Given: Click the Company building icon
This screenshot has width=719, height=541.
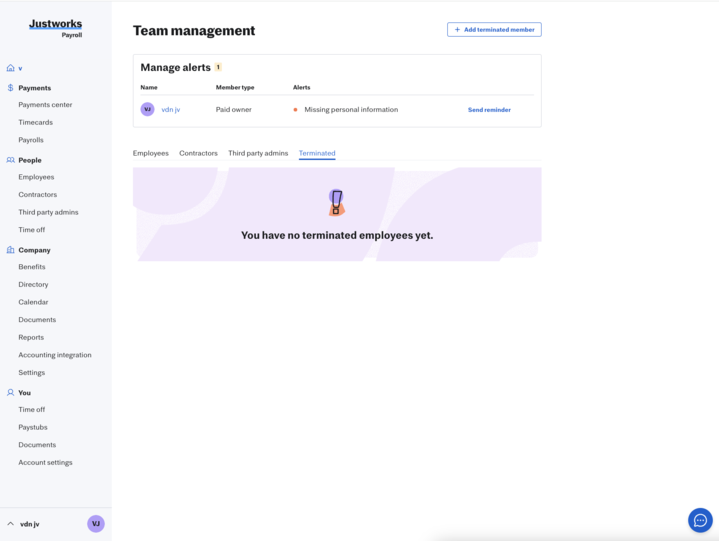Looking at the screenshot, I should click(11, 250).
